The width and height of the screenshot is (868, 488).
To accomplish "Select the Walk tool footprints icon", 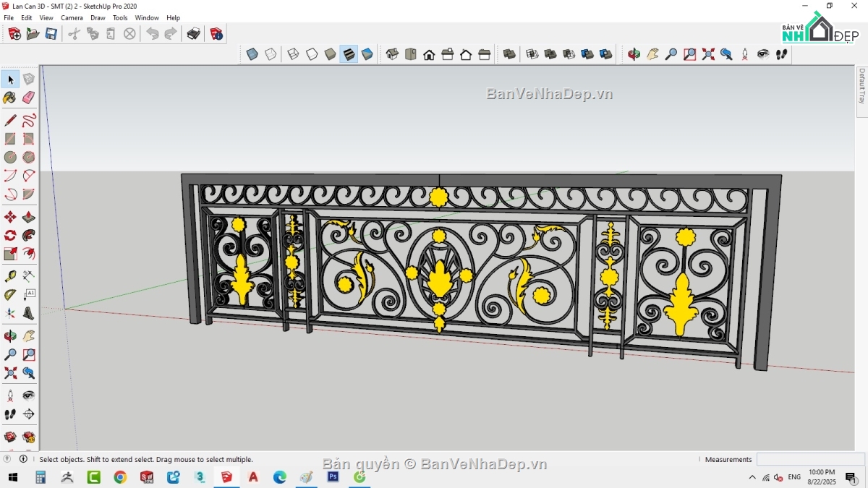I will coord(10,414).
